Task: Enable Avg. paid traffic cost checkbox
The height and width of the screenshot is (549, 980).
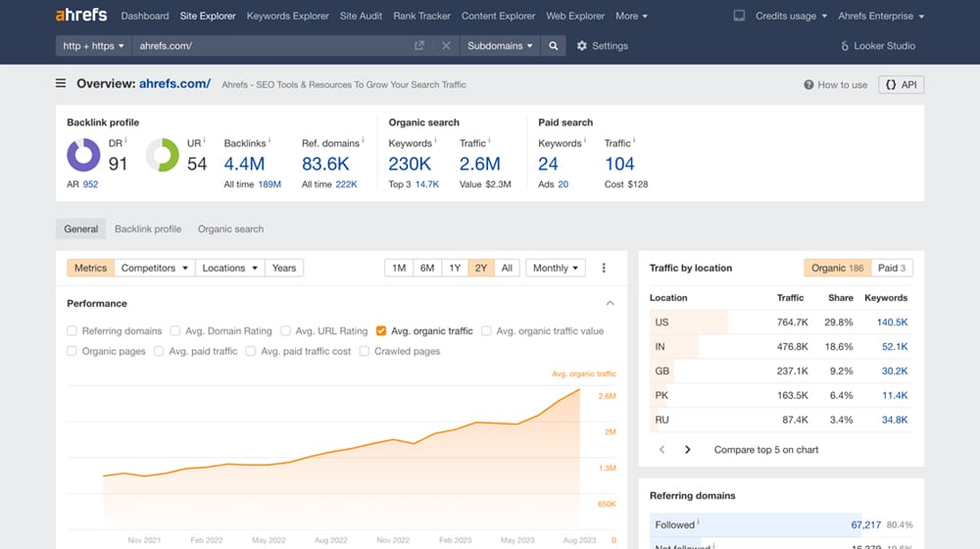Action: 251,351
